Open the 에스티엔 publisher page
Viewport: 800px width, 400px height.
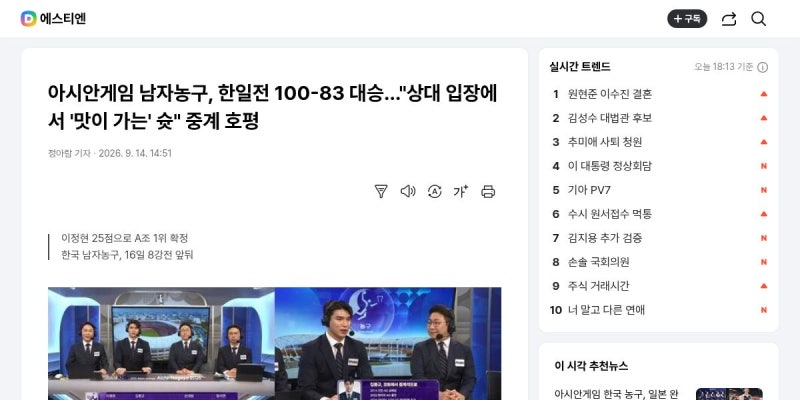[63, 19]
